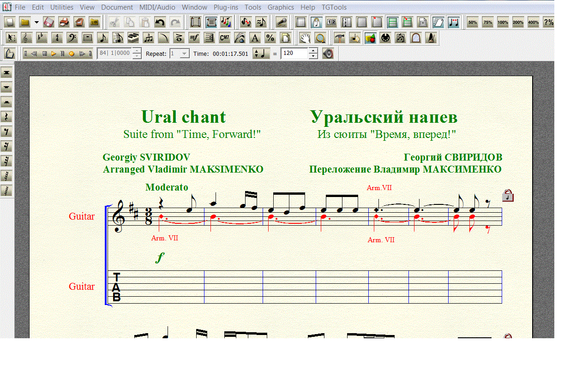Select the Simple Entry eighth-note tool
The image size is (588, 377).
(x=103, y=38)
